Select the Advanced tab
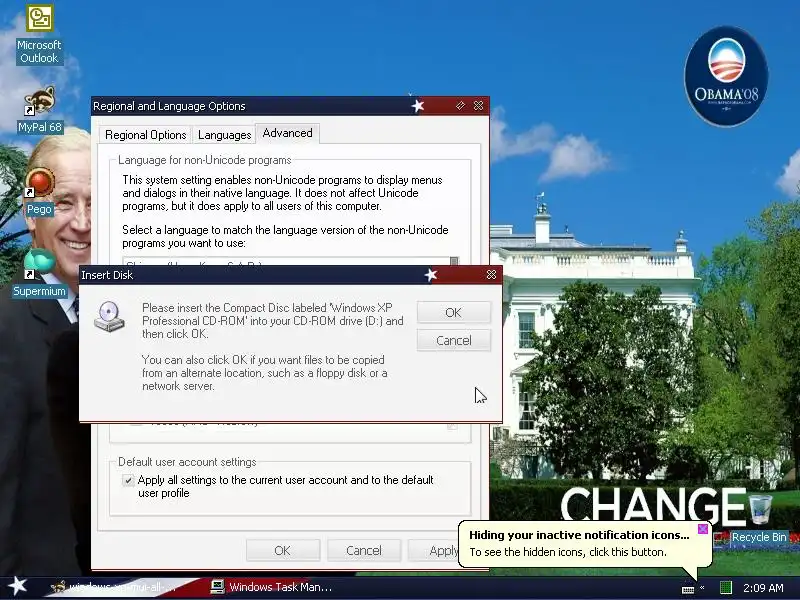 pyautogui.click(x=287, y=133)
